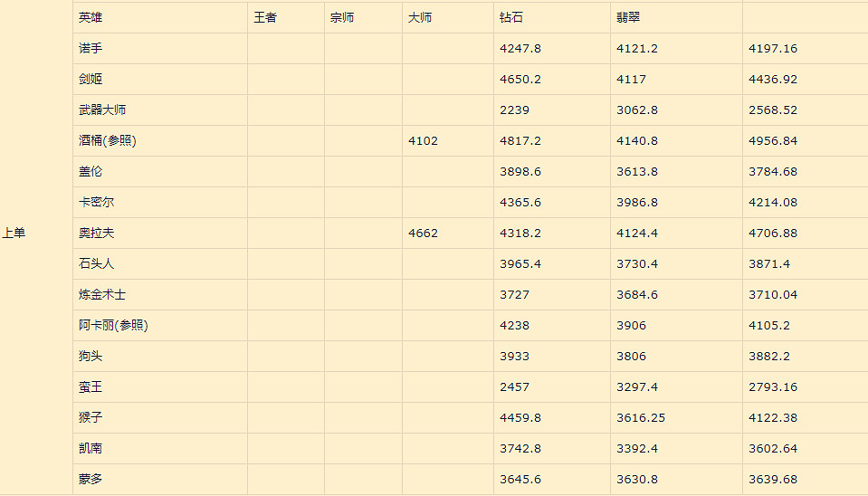868x496 pixels.
Task: Click the 4956.84 value in 酒桶 row
Action: click(773, 141)
